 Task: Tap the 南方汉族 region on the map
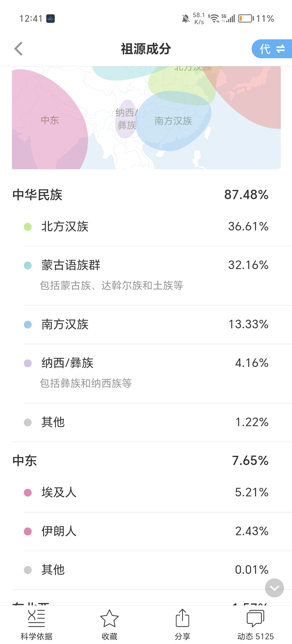(173, 121)
